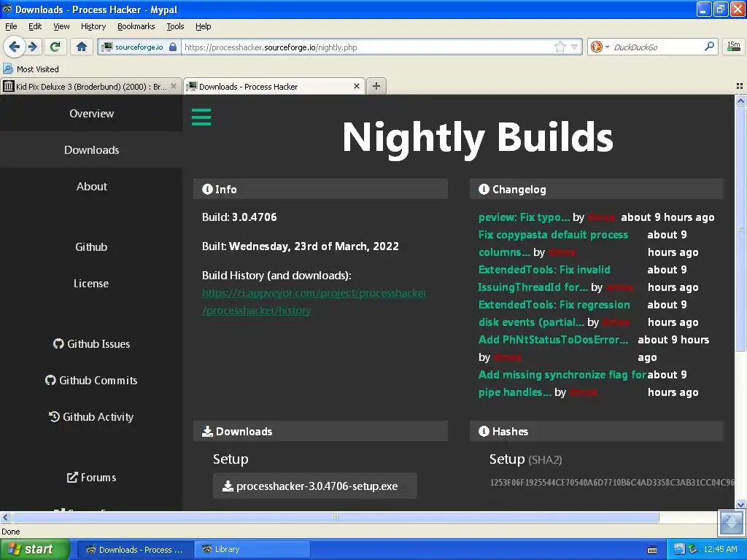The image size is (747, 560).
Task: Select the Setup SHA2 hash text
Action: [x=612, y=483]
